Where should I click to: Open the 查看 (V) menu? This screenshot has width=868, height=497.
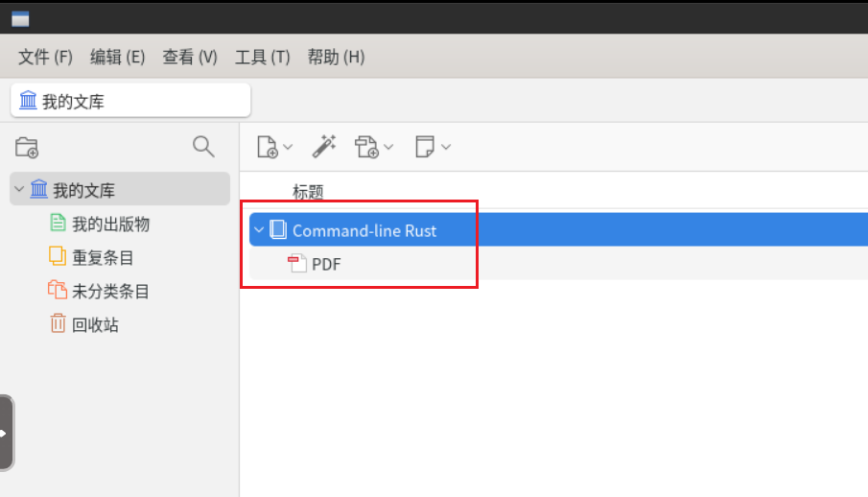[x=190, y=57]
